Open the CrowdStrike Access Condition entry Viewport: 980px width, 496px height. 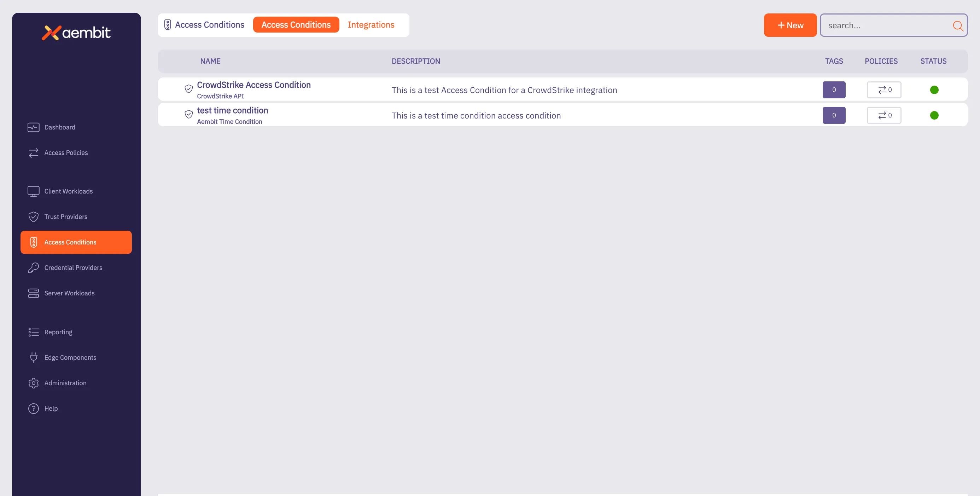(253, 85)
